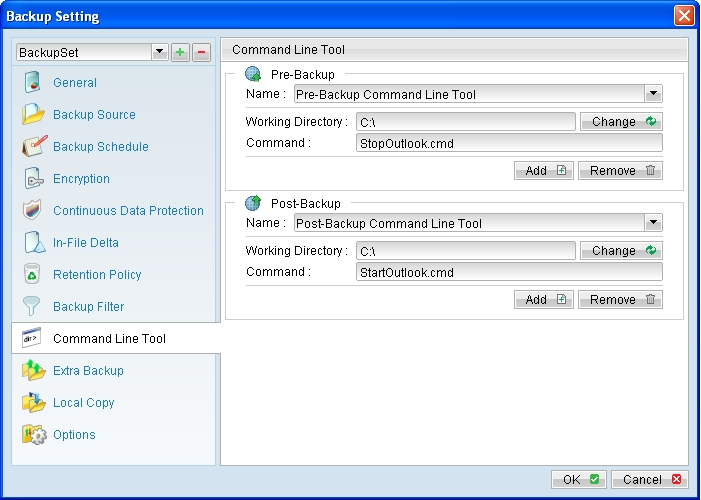Expand the Pre-Backup Name dropdown arrow
This screenshot has height=500, width=701.
pyautogui.click(x=653, y=94)
